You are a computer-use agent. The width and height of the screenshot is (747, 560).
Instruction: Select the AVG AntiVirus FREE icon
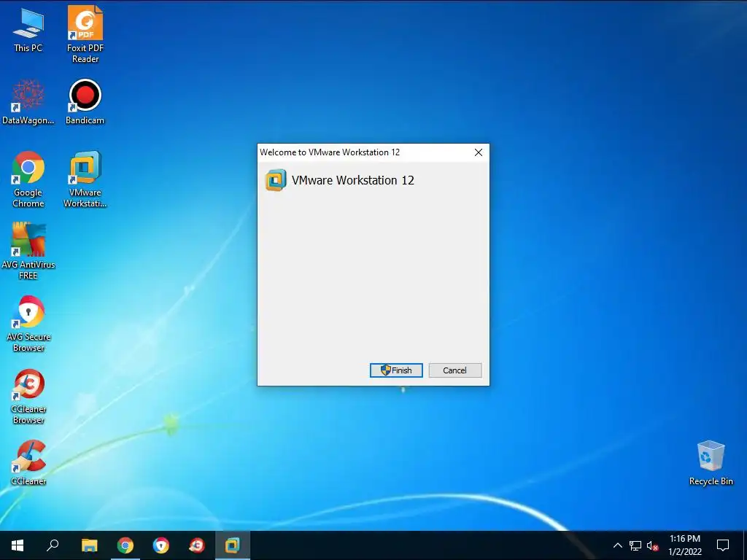click(x=28, y=252)
